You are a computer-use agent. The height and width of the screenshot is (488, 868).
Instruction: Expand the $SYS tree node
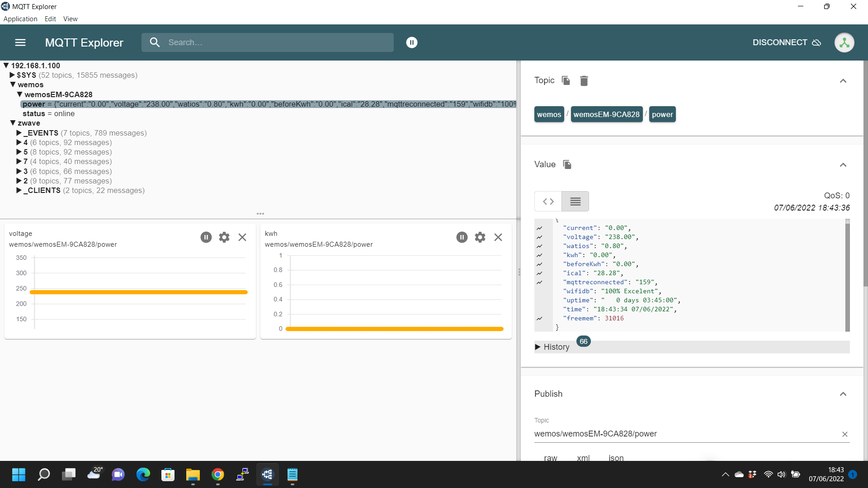11,75
